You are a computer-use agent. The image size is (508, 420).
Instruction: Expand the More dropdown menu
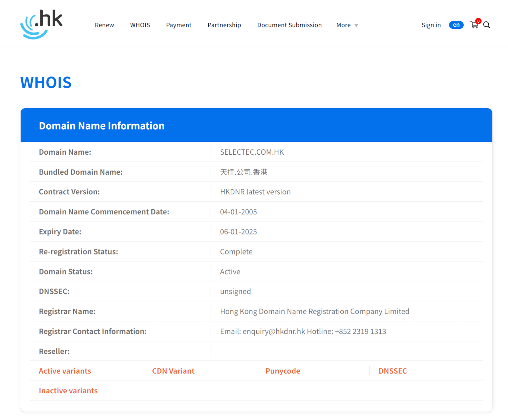[347, 25]
